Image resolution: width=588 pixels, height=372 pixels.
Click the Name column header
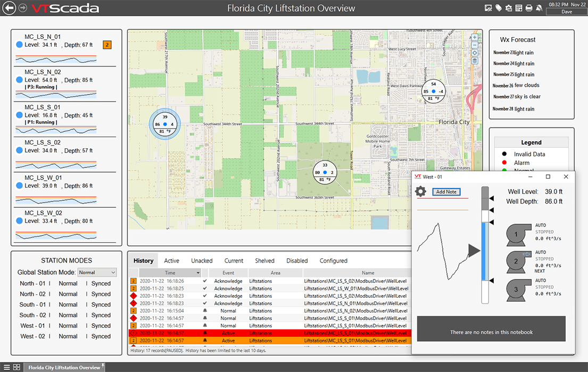click(357, 273)
